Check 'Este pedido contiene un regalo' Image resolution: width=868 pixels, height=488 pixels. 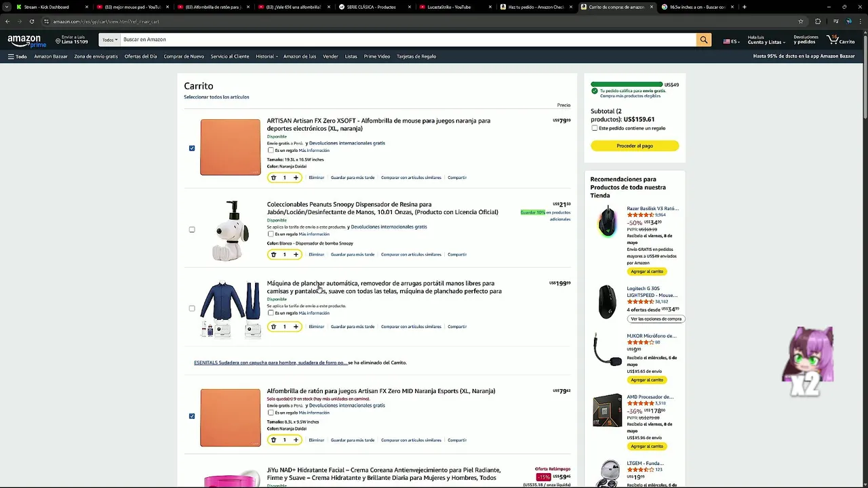595,128
